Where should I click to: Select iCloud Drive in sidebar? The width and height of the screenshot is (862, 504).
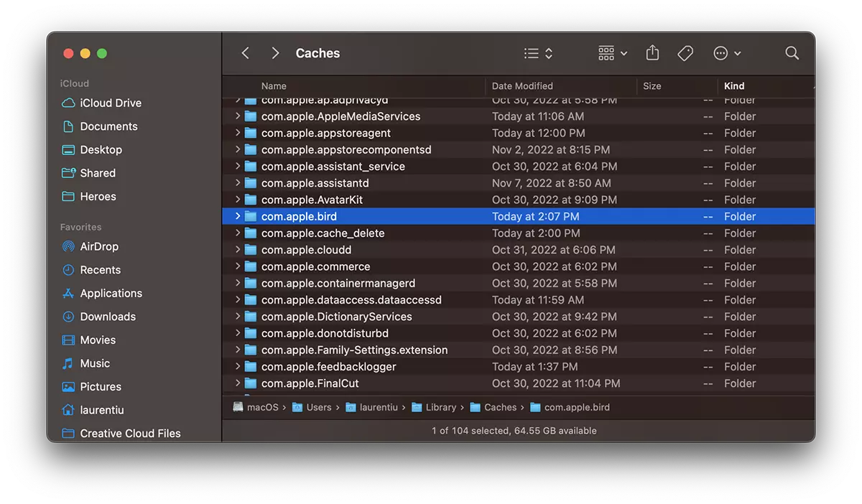[x=111, y=103]
